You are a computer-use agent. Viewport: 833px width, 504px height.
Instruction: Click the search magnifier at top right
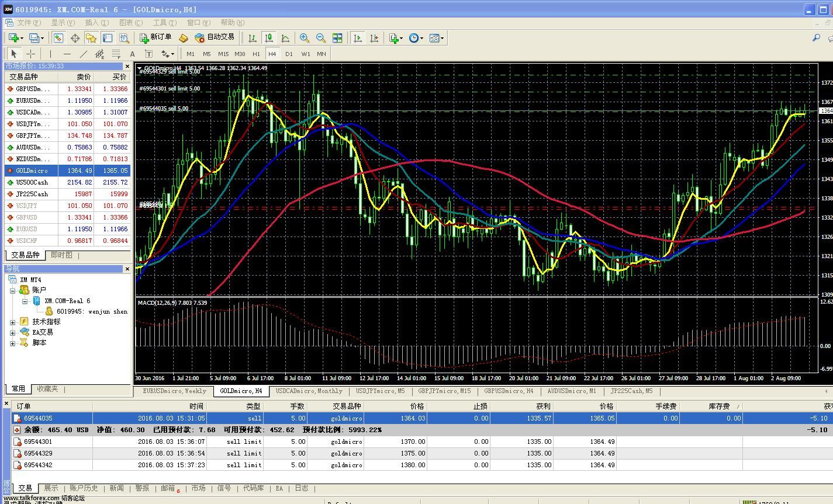click(816, 38)
